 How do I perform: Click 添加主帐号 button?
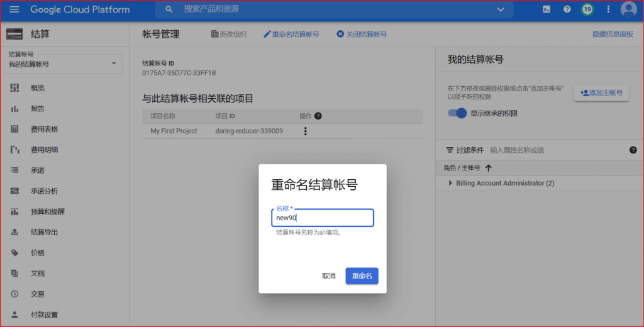pyautogui.click(x=601, y=93)
